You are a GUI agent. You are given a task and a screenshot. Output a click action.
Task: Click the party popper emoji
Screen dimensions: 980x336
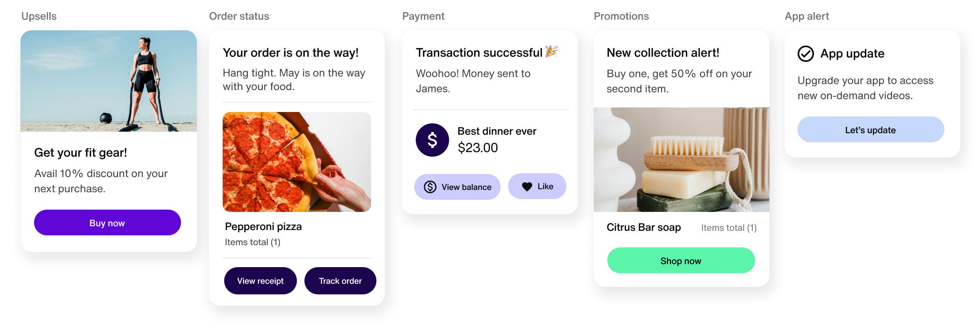[552, 51]
